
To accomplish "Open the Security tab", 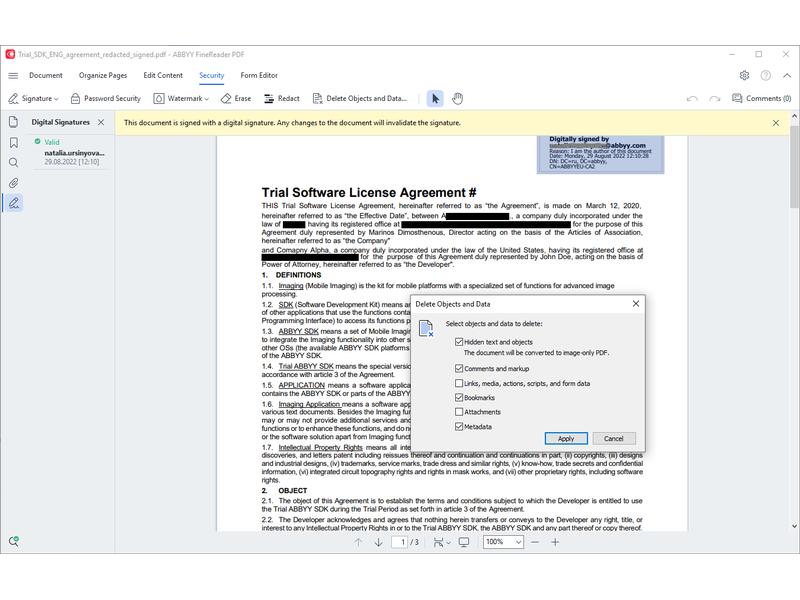I will click(211, 76).
